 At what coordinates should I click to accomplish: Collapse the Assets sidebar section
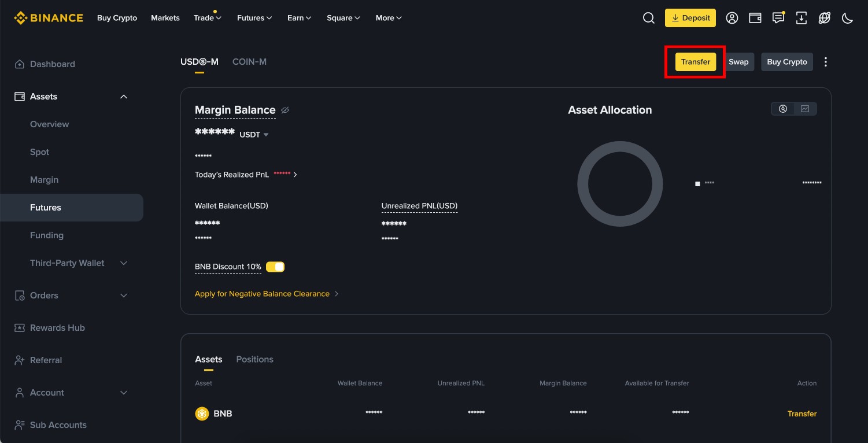tap(123, 97)
